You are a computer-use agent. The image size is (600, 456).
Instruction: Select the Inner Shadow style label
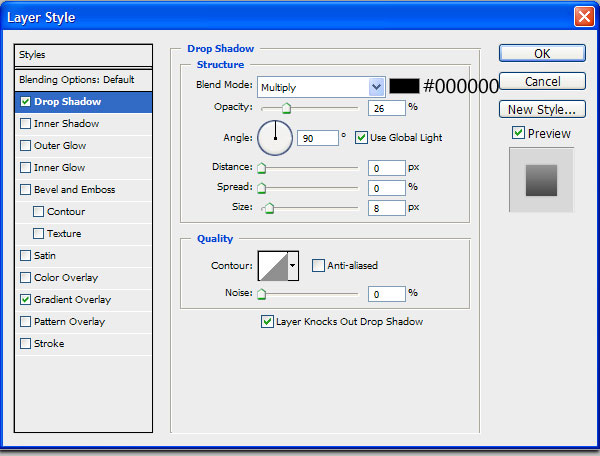tap(67, 124)
